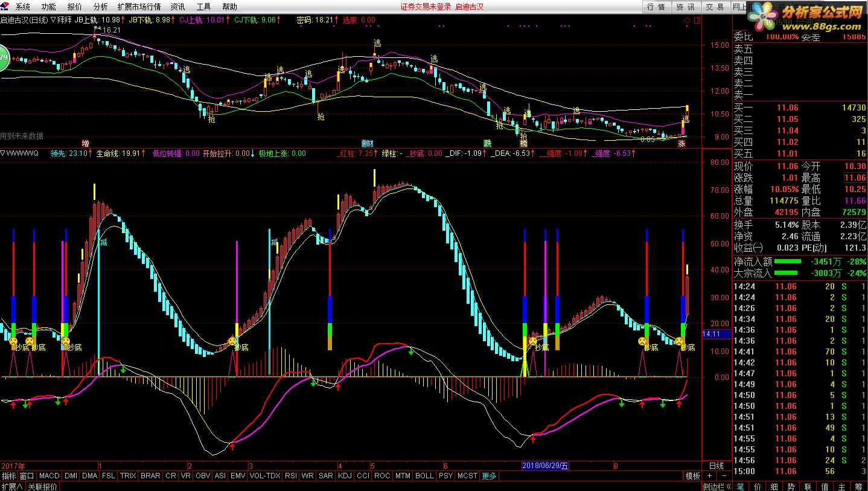Open the 拜拜 main indicator dropdown triangle
The height and width of the screenshot is (491, 868).
tap(53, 20)
